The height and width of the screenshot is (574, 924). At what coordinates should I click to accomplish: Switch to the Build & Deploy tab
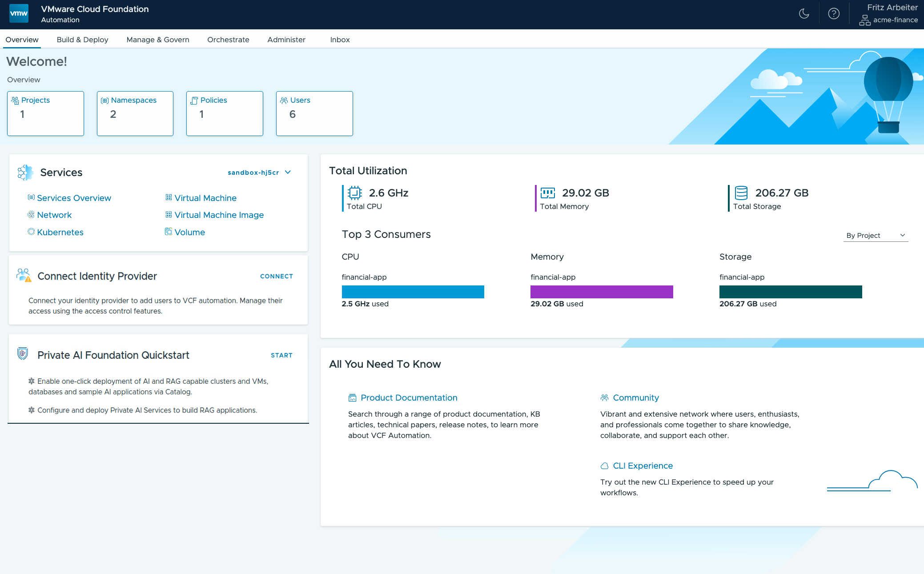pyautogui.click(x=82, y=40)
